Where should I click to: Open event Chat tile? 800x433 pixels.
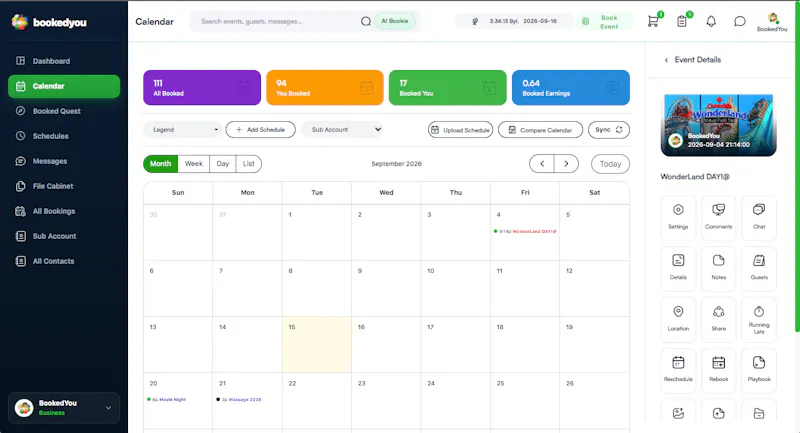coord(759,218)
